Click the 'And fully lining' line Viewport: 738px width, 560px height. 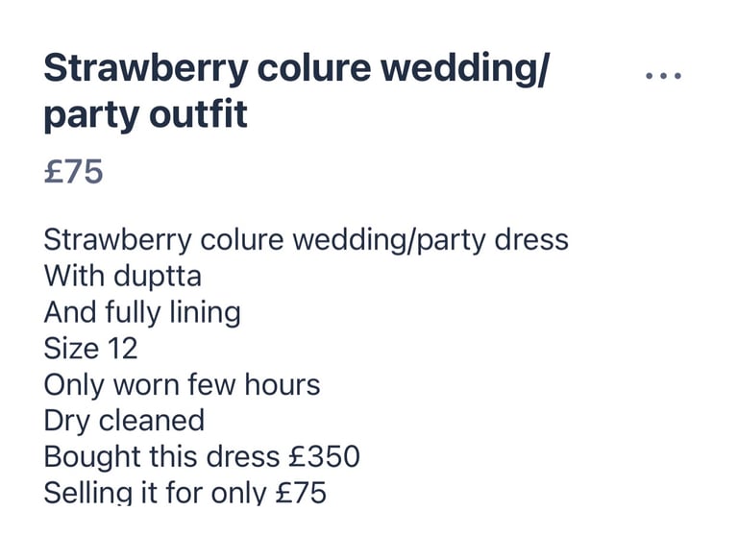pyautogui.click(x=142, y=313)
